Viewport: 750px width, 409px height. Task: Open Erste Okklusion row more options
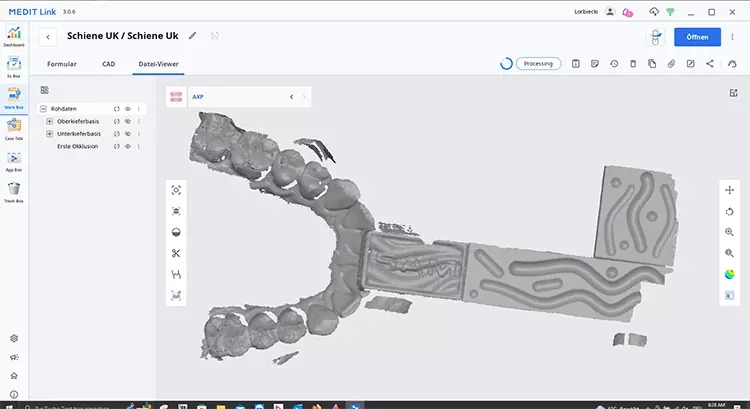tap(139, 146)
